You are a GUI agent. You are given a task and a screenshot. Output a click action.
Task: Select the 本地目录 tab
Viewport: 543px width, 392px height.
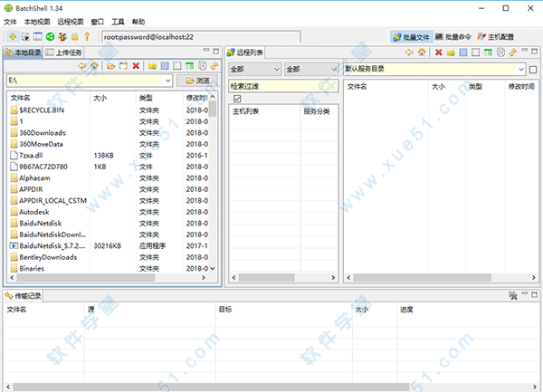click(24, 53)
